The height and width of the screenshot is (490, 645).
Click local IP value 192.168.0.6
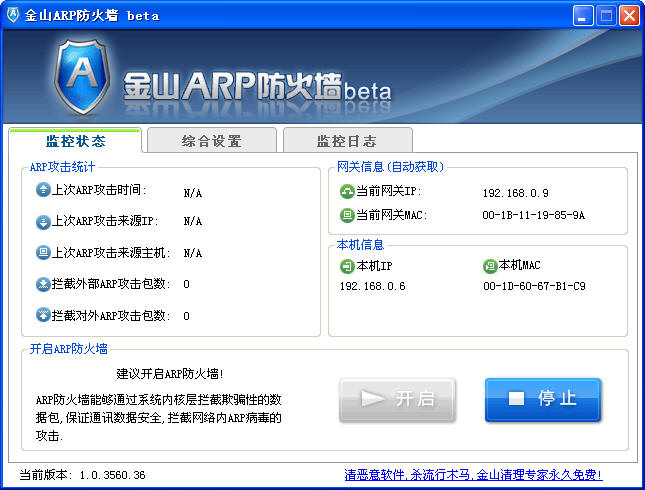[x=373, y=286]
